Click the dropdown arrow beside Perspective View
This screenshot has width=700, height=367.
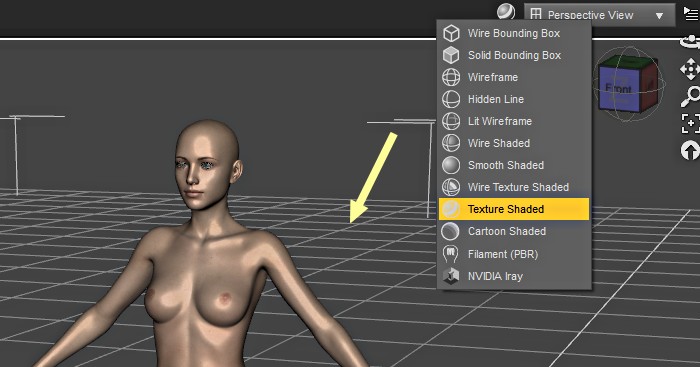659,16
